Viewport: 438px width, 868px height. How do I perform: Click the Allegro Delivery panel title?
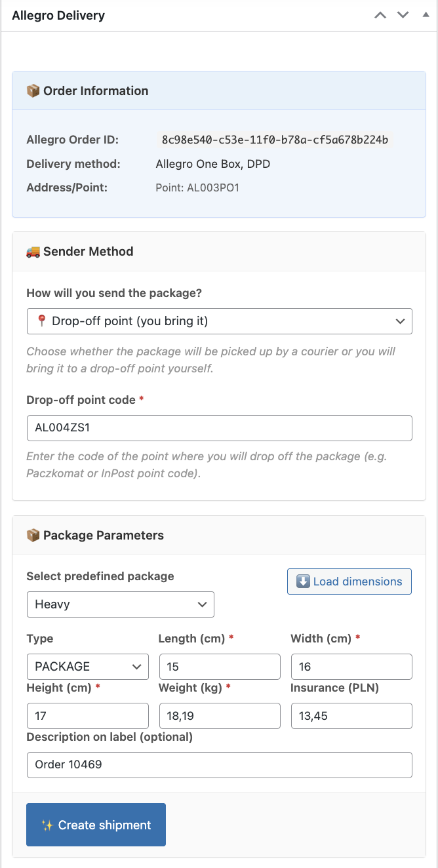[x=58, y=15]
